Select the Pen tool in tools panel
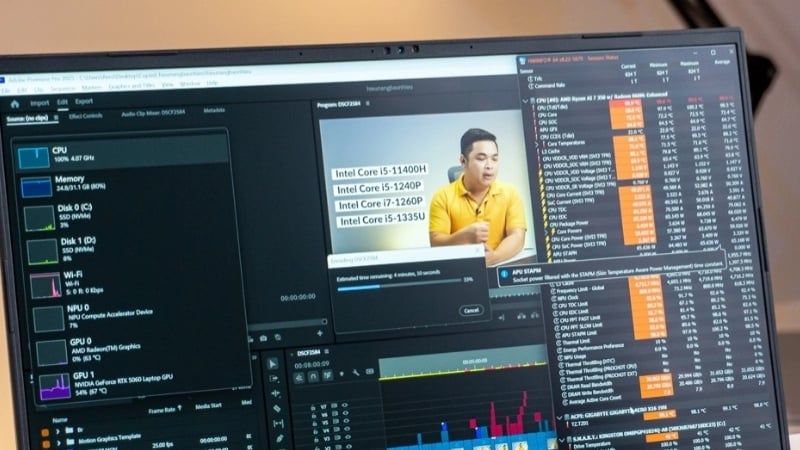800x450 pixels. click(x=280, y=438)
